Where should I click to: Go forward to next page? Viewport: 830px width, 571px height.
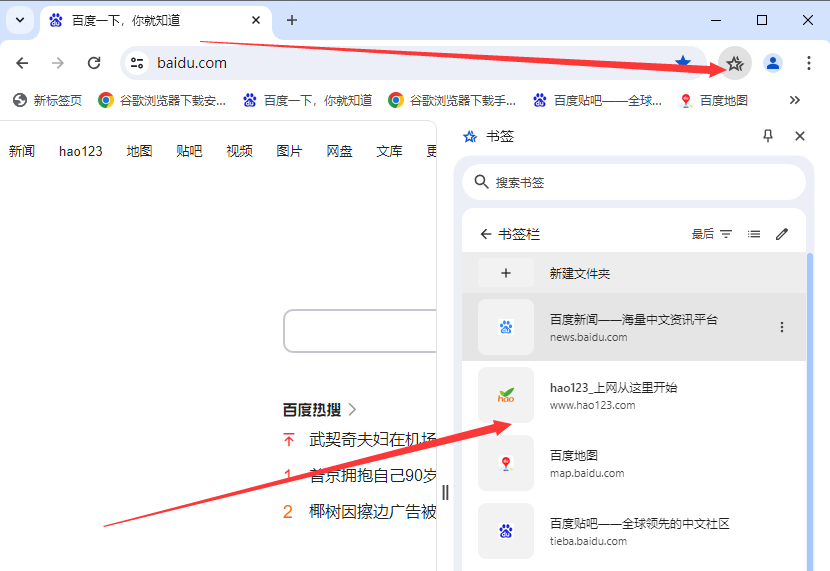click(x=58, y=63)
